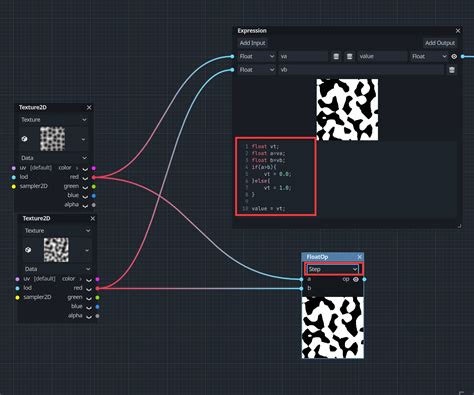Viewport: 474px width, 395px height.
Task: Click the Expression node preview image
Action: coord(347,110)
